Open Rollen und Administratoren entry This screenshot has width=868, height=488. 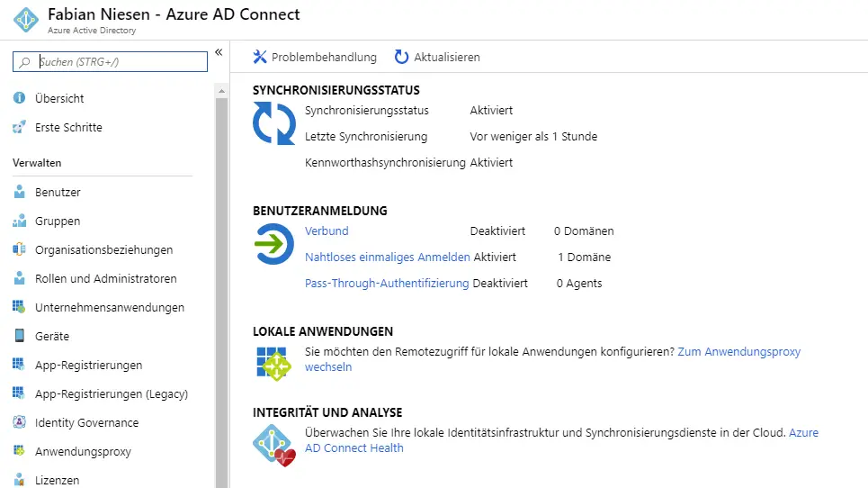(106, 278)
